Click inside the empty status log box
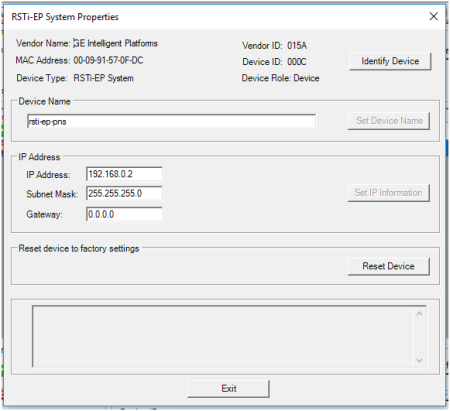 (x=223, y=336)
